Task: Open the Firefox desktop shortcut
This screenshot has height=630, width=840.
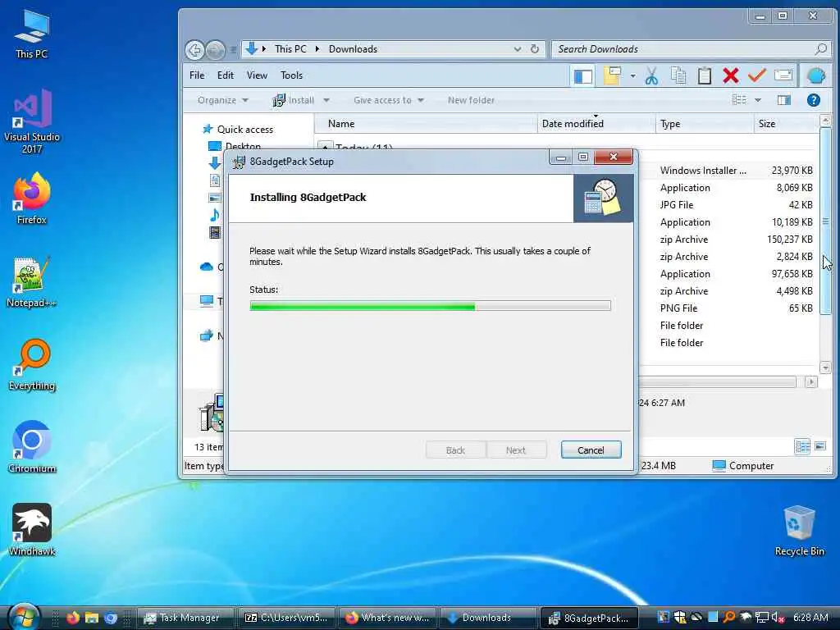Action: click(32, 199)
